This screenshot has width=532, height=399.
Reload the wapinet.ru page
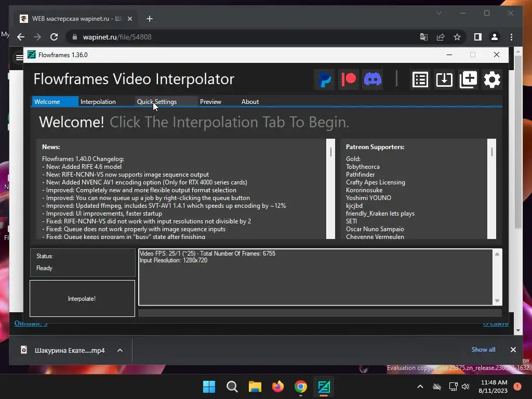point(54,37)
